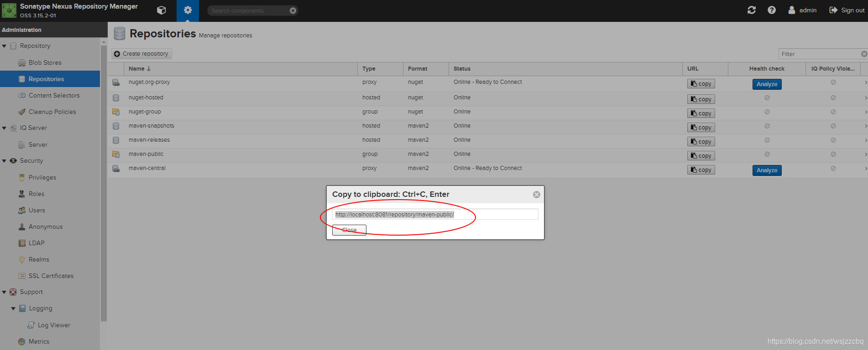
Task: Open nuget-group repository row
Action: coord(487,113)
